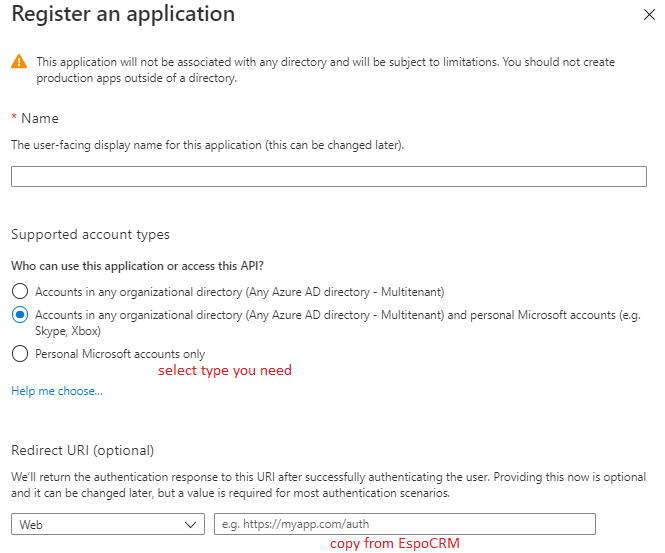The height and width of the screenshot is (553, 665).
Task: Click the chevron arrow on Web dropdown
Action: [x=192, y=524]
